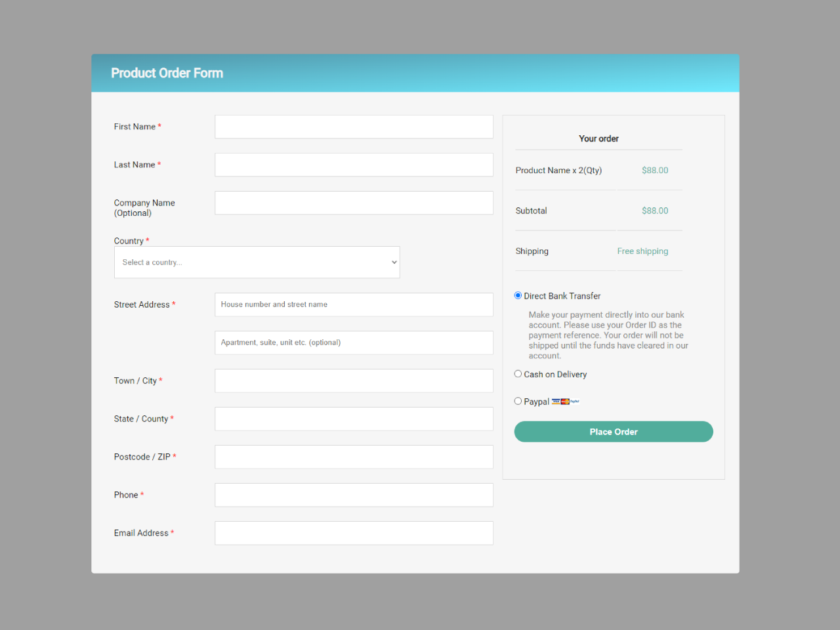Click into the Last Name field
Screen dimensions: 840x630
tap(354, 165)
